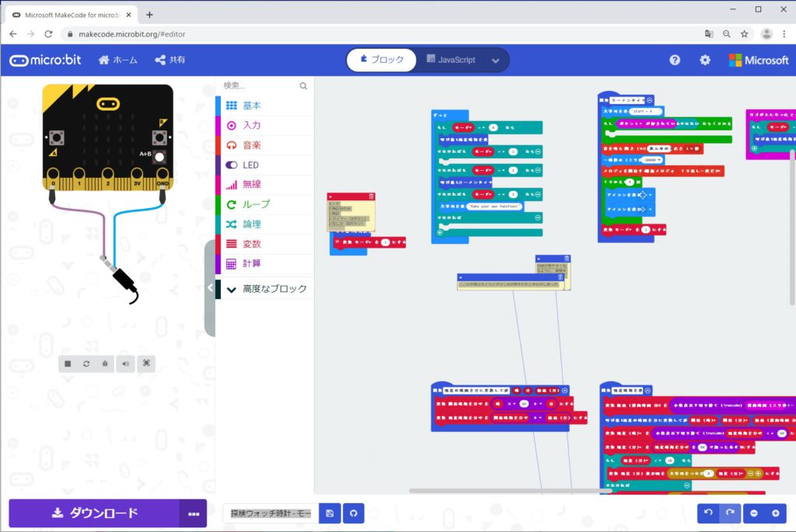Open the GitHub repository button
The image size is (796, 532).
[354, 513]
